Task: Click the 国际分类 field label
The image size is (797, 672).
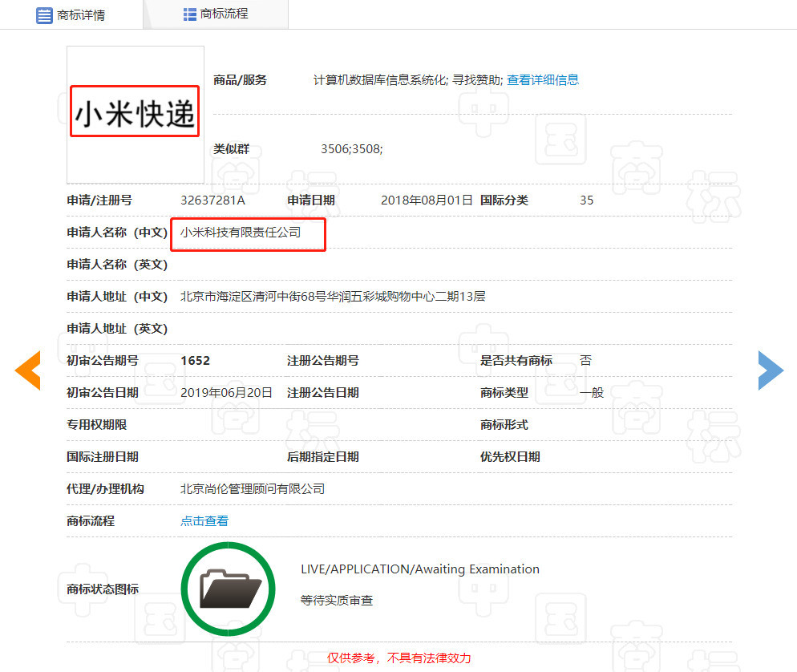Action: pos(504,200)
